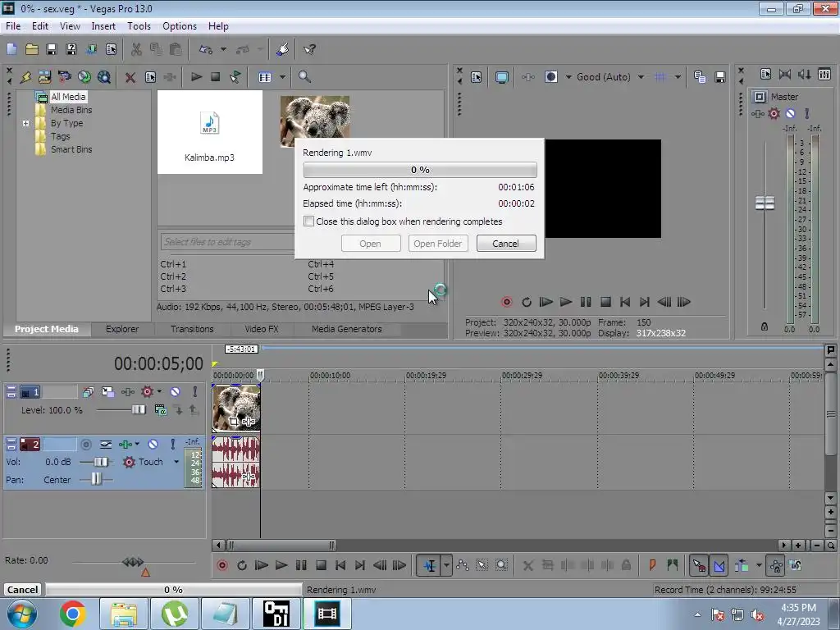This screenshot has height=630, width=840.
Task: Open the Properties toolbar icon
Action: [111, 49]
